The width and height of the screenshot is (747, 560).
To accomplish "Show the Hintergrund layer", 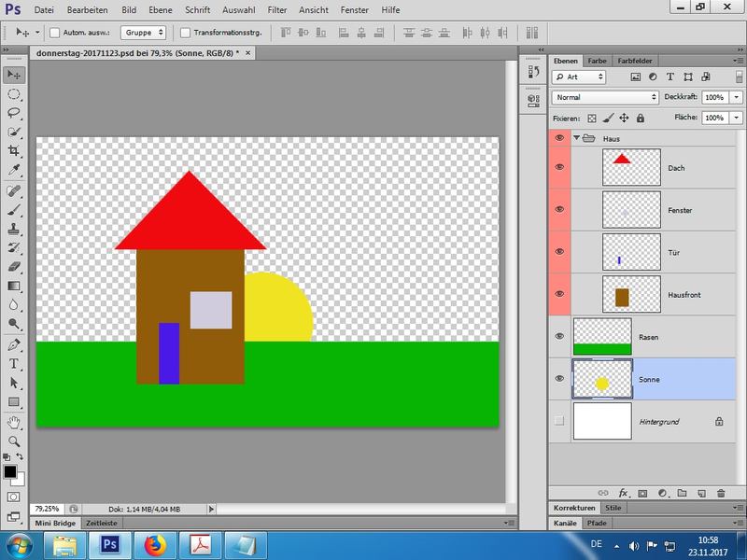I will point(559,422).
